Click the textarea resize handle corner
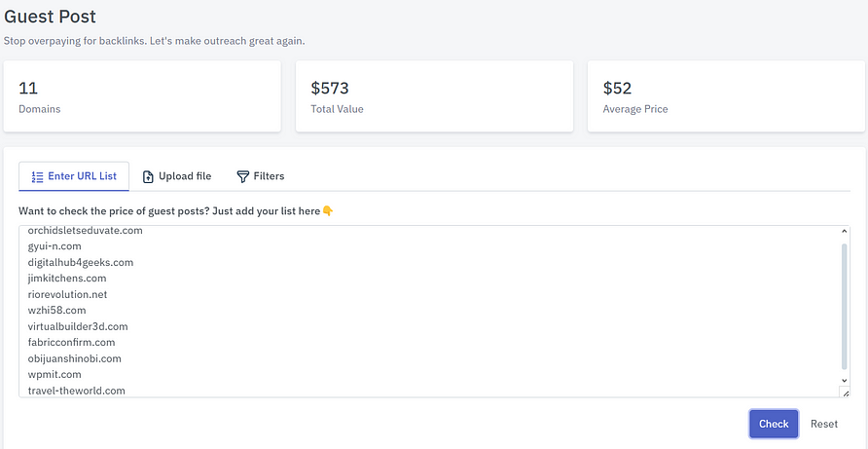The height and width of the screenshot is (449, 868). 844,392
